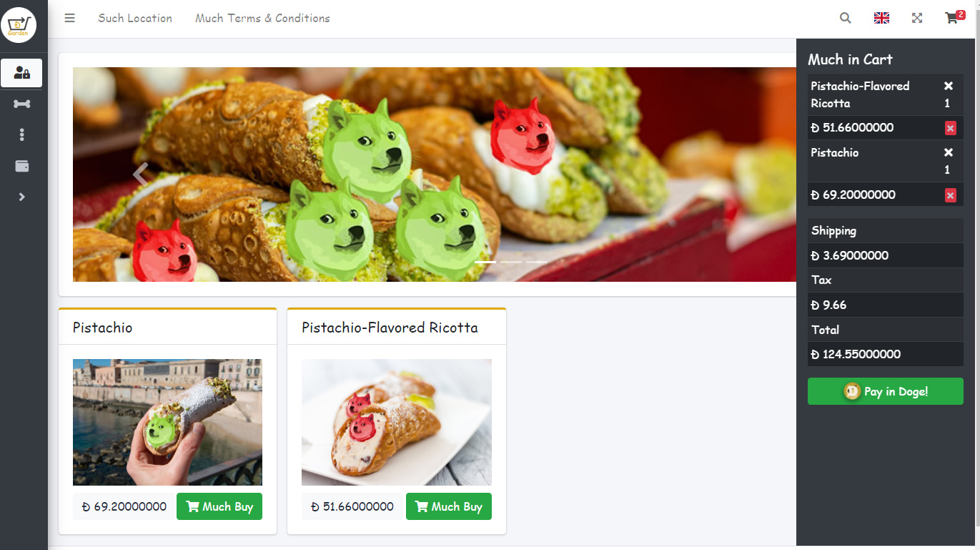Click the search magnifier icon
The image size is (980, 550).
(x=846, y=19)
